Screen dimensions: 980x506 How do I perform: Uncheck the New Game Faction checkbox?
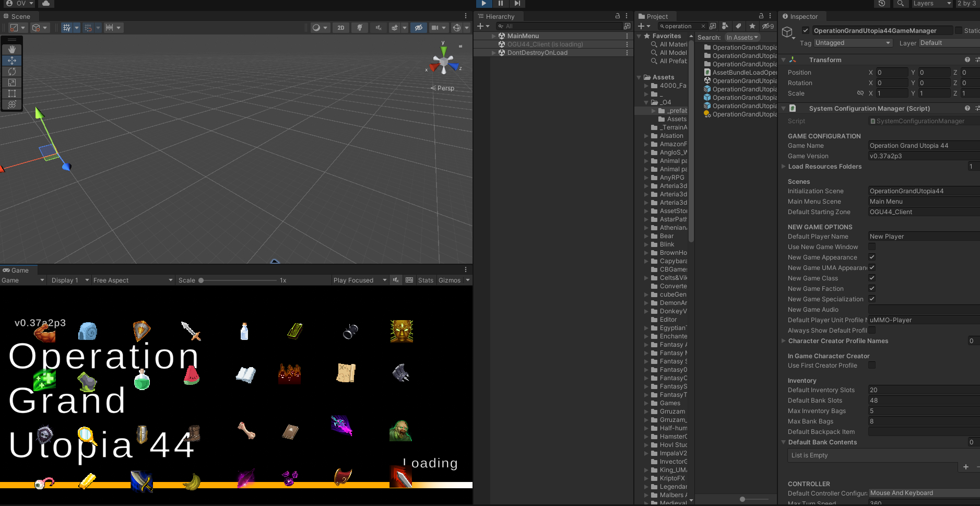tap(872, 289)
